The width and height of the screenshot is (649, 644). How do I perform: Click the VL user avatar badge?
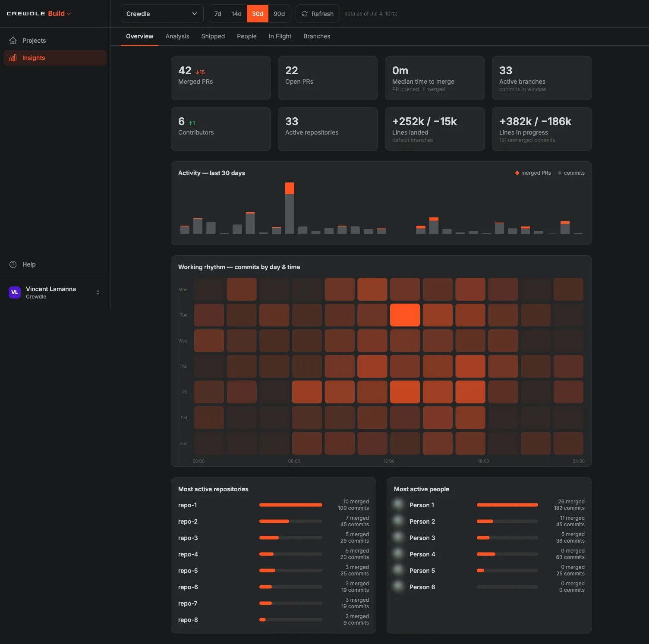[15, 292]
